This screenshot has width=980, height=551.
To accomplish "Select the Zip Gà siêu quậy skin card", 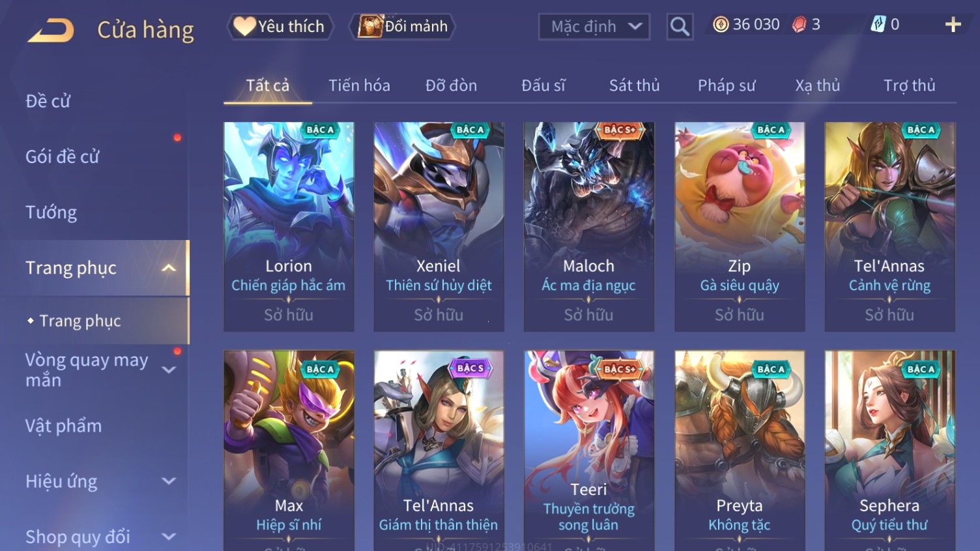I will [x=740, y=227].
